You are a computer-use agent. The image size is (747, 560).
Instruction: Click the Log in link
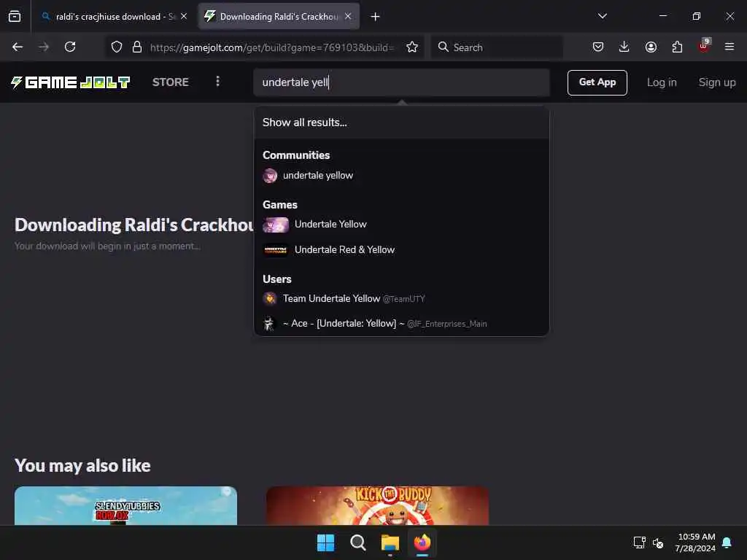point(662,82)
